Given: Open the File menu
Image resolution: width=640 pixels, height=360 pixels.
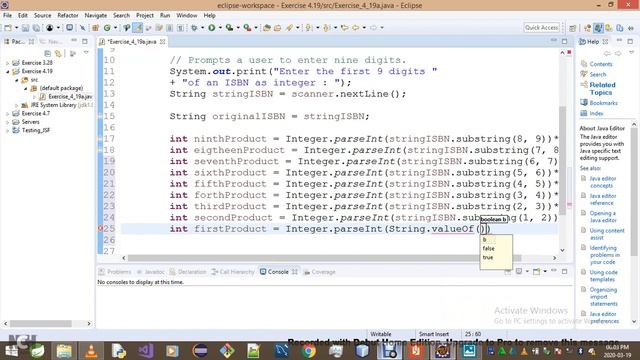Looking at the screenshot, I should click(x=7, y=16).
